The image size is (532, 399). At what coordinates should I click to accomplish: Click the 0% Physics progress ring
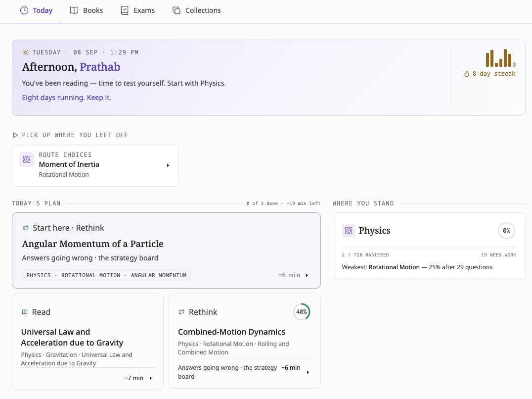pyautogui.click(x=507, y=231)
